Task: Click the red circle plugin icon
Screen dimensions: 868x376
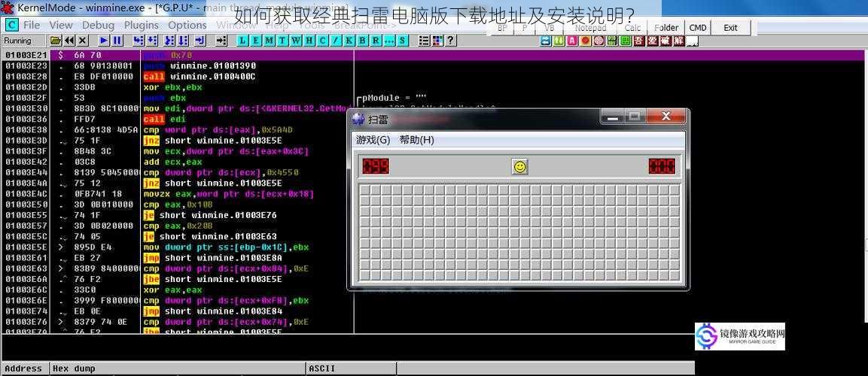Action: (585, 41)
